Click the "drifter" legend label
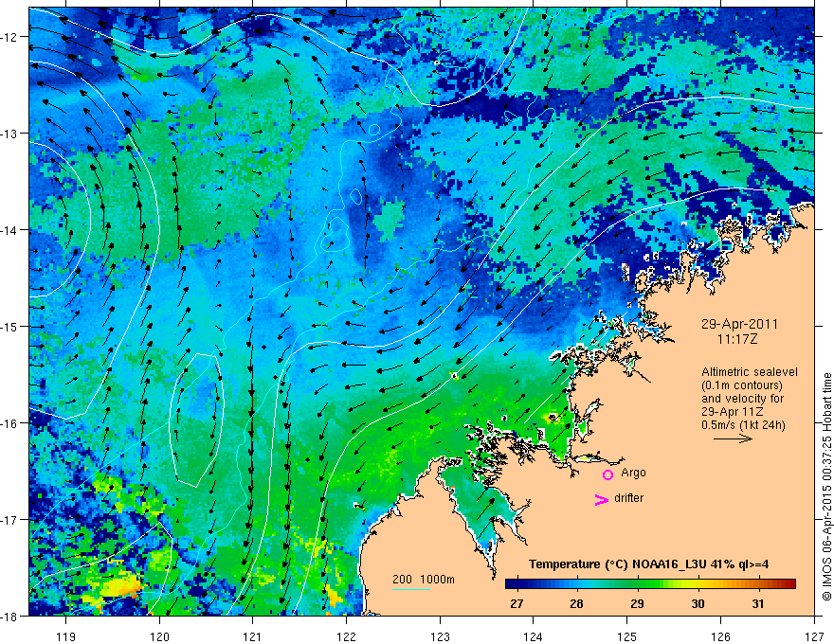834x644 pixels. (x=628, y=498)
